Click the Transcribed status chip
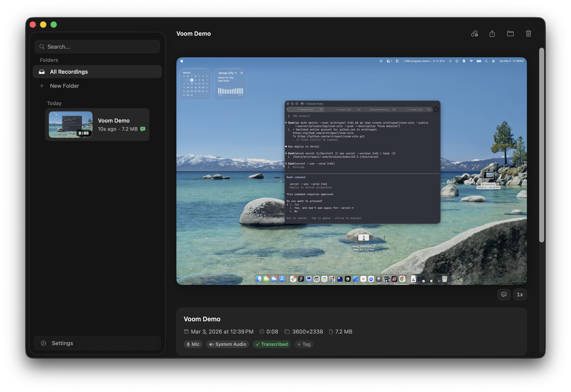Screen dimensions: 571x392 [271, 344]
